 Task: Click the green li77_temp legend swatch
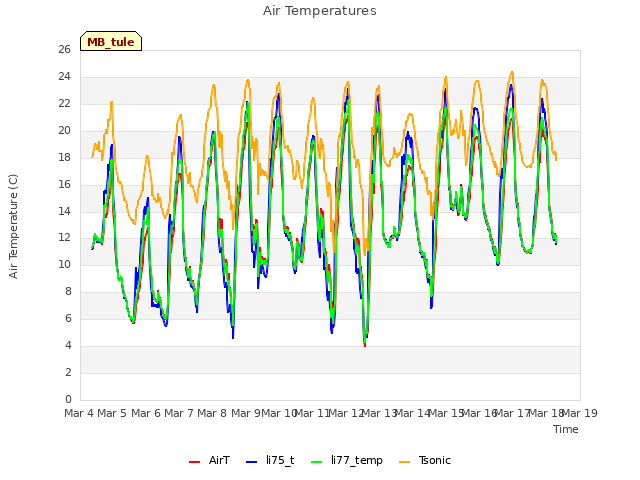317,462
